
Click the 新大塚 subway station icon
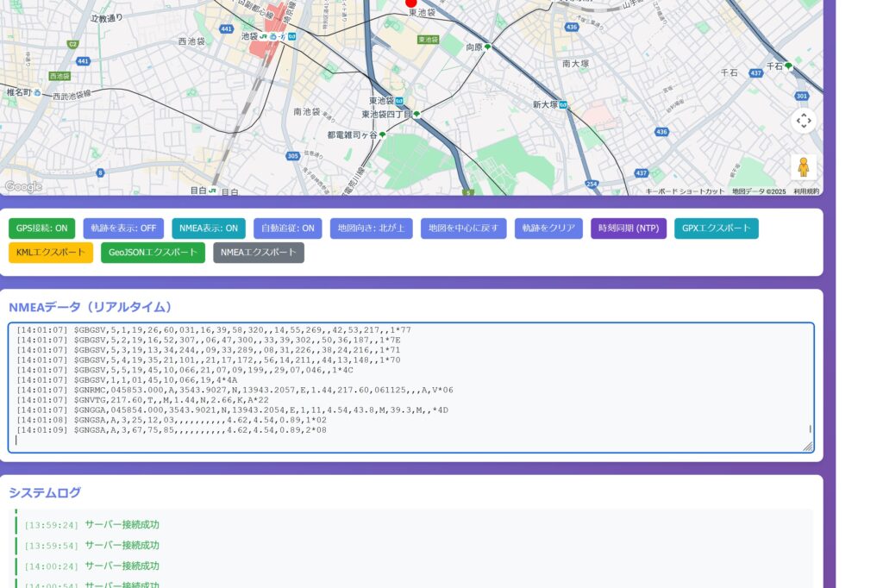[x=562, y=104]
